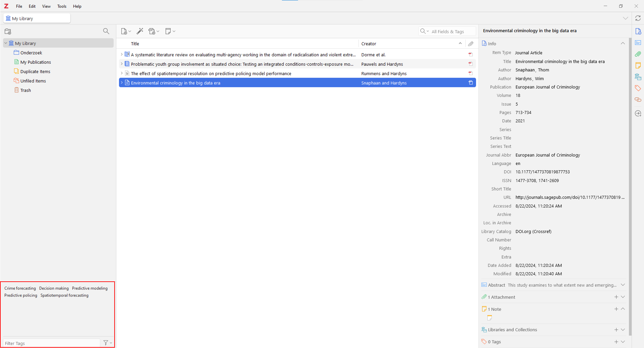Toggle the Decision making tag filter
Image resolution: width=644 pixels, height=348 pixels.
pos(54,288)
